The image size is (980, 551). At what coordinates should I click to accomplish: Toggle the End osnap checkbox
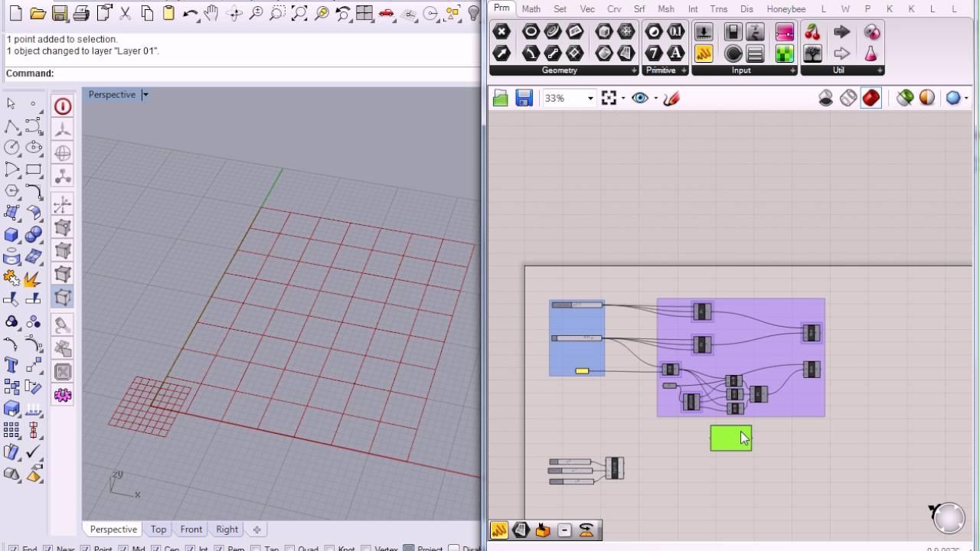coord(12,549)
